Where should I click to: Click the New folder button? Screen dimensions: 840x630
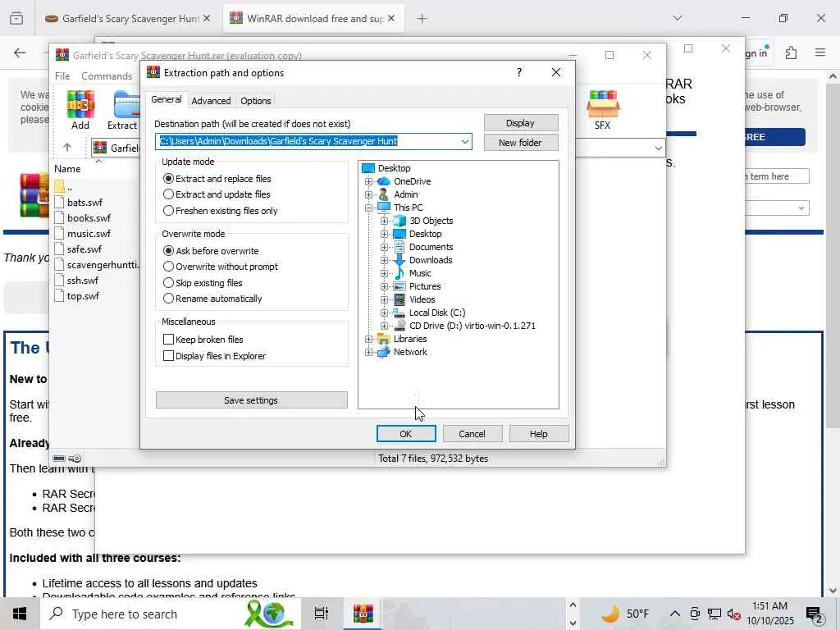click(521, 143)
